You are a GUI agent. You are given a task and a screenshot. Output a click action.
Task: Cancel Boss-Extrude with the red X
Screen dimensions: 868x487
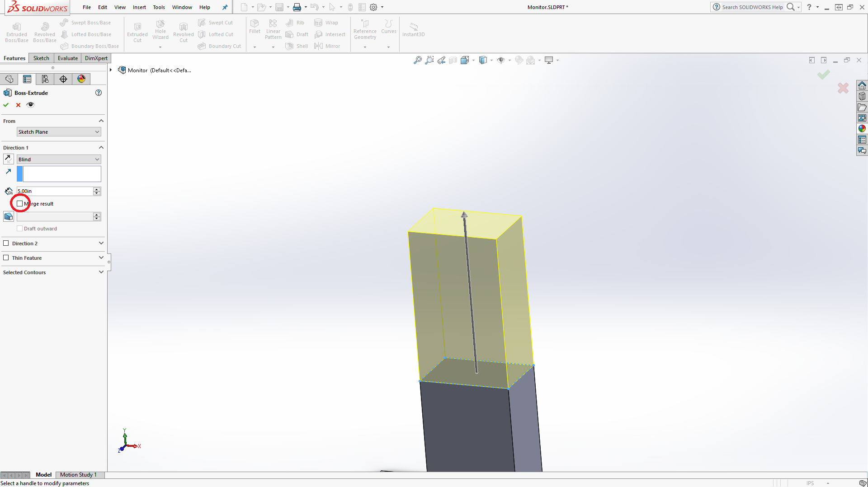pyautogui.click(x=18, y=105)
